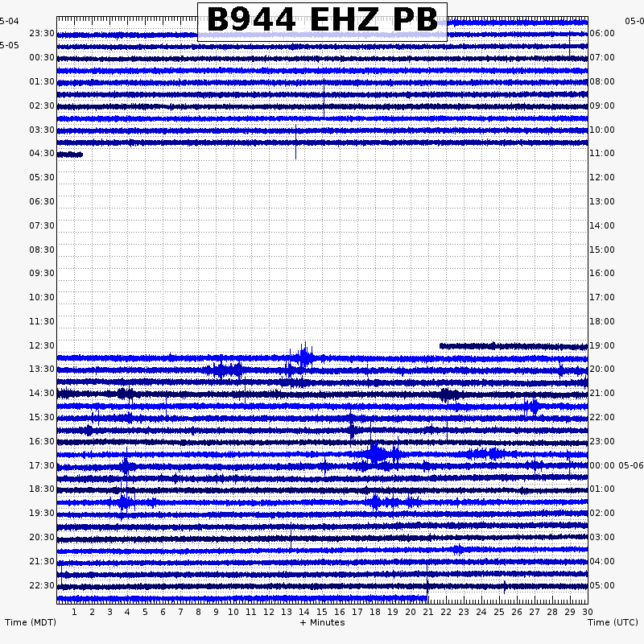Viewport: 644px width, 644px height.
Task: Click minute 1 on the bottom axis
Action: 74,612
